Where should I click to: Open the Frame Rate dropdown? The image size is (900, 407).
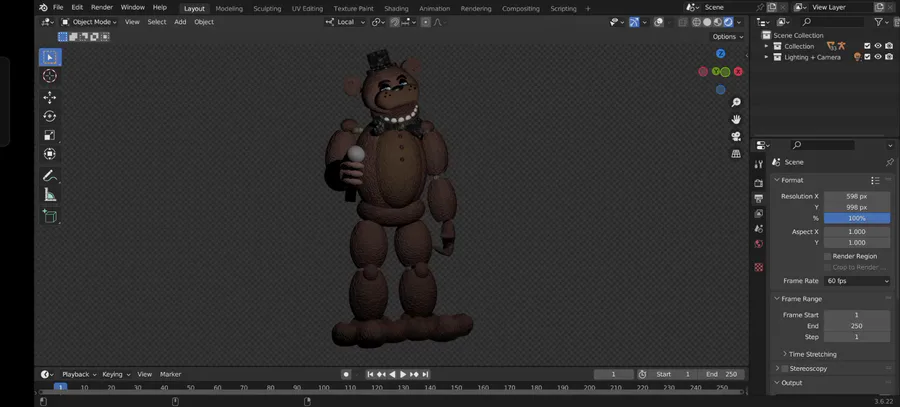click(x=857, y=281)
